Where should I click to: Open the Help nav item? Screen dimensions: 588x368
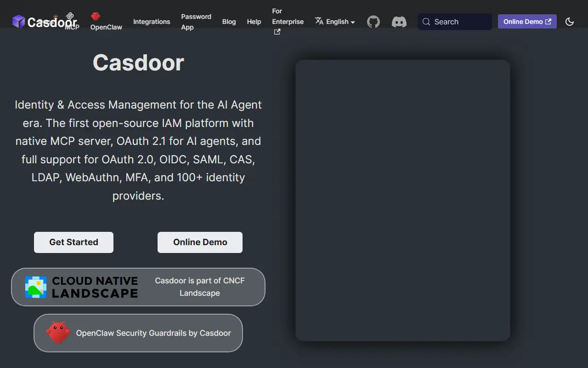point(254,22)
